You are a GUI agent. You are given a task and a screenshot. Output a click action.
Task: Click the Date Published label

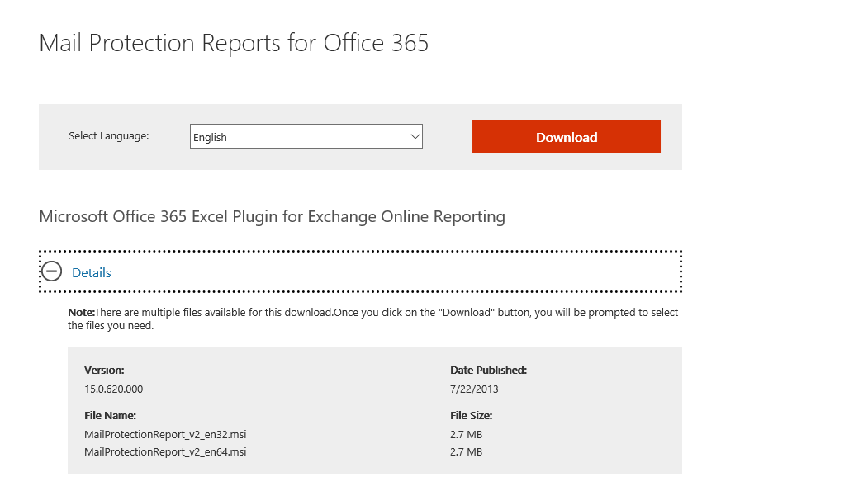pos(488,371)
